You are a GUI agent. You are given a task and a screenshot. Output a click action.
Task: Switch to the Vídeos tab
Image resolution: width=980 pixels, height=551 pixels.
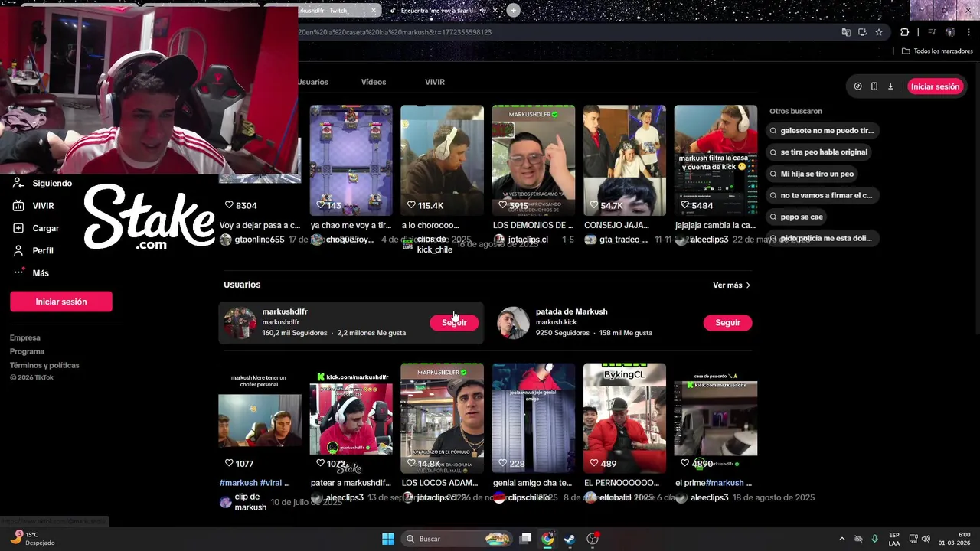374,82
